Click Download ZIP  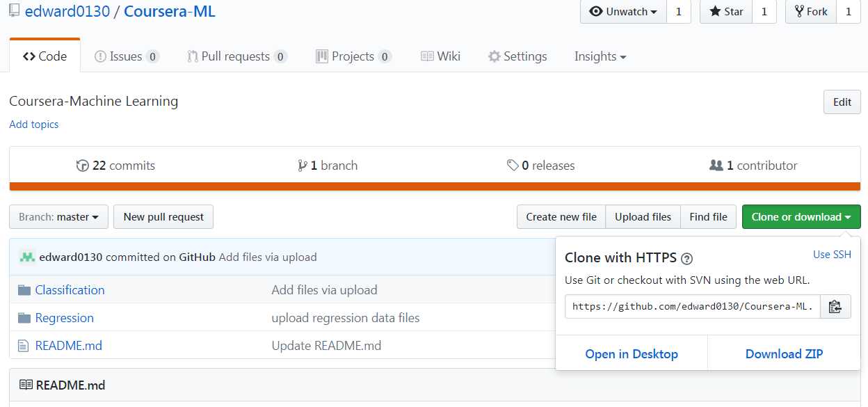(784, 354)
